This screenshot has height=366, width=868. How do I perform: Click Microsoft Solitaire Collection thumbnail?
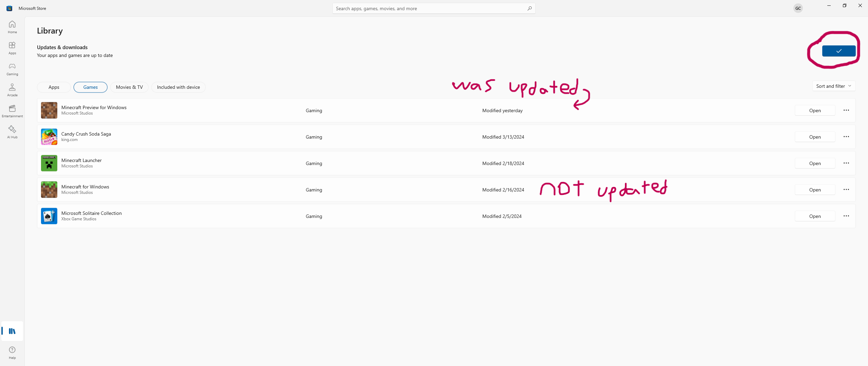(49, 216)
